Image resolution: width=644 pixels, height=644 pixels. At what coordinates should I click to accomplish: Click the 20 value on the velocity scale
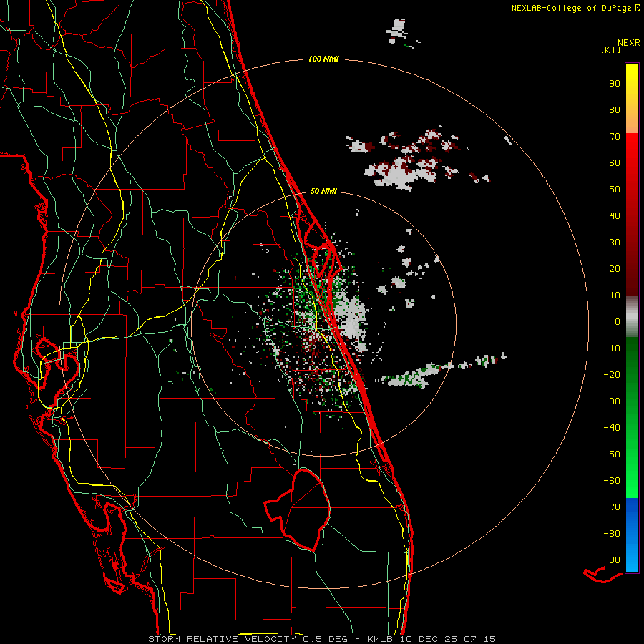(615, 269)
